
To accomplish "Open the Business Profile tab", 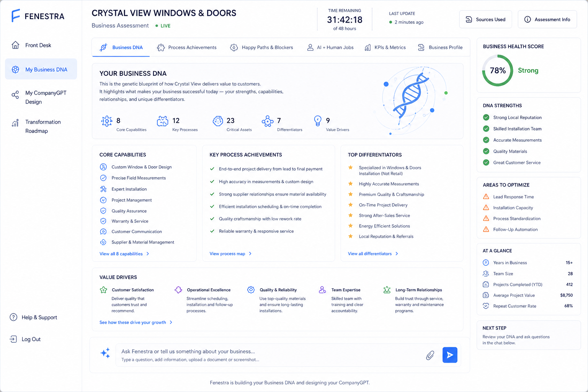I will click(440, 47).
